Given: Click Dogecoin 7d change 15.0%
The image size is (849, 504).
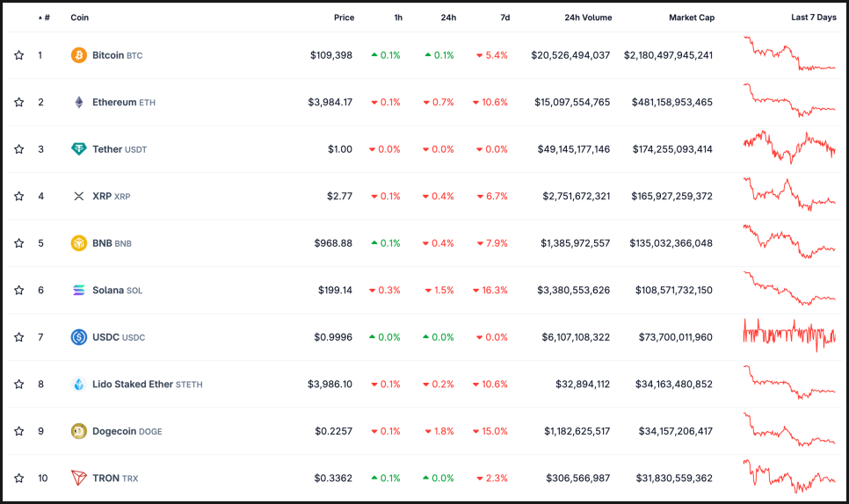Looking at the screenshot, I should click(490, 431).
